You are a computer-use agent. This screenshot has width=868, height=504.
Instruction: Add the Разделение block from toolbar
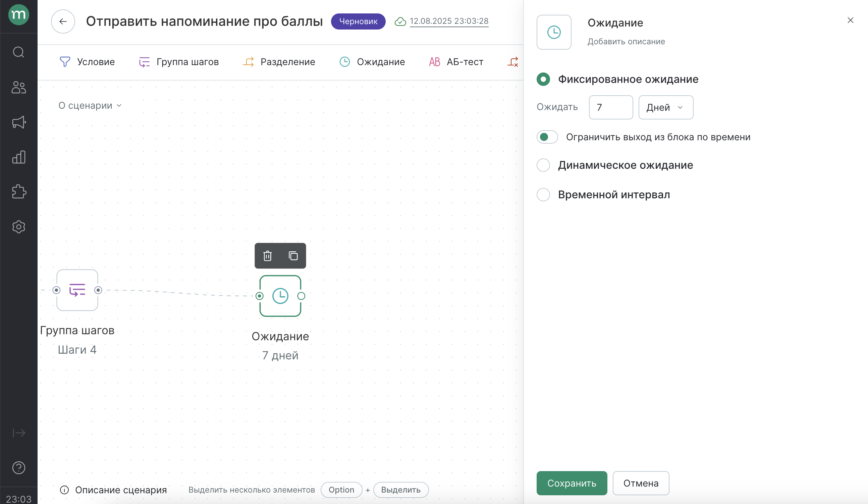(x=279, y=62)
